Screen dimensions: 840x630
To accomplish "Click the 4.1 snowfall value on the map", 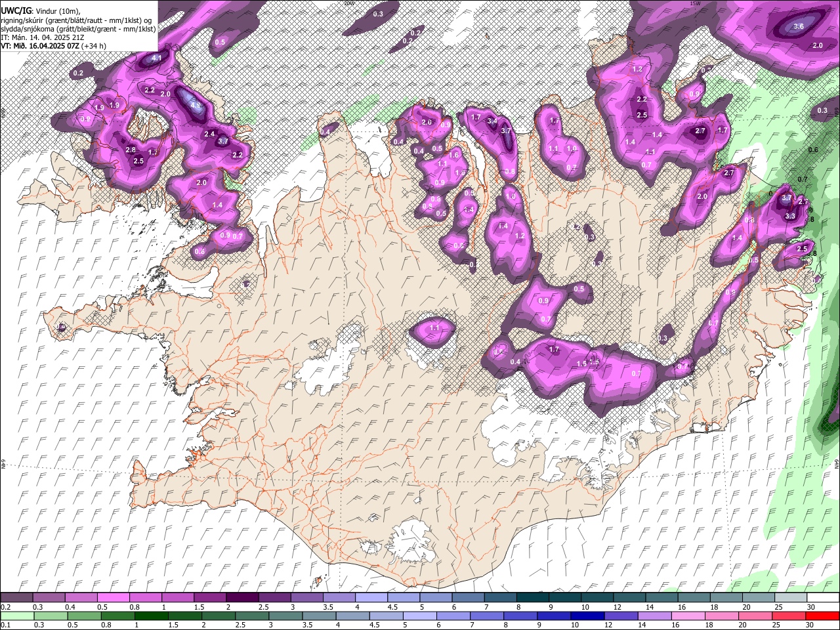I will click(x=157, y=58).
